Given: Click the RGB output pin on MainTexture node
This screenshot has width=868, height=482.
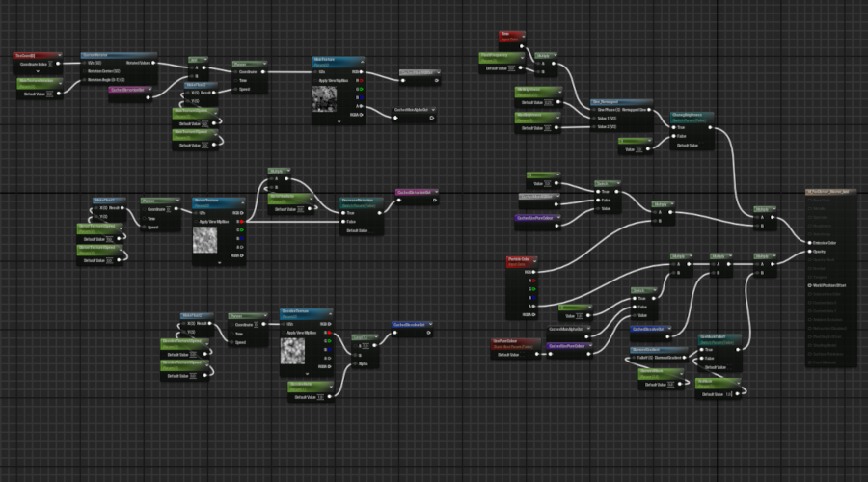Looking at the screenshot, I should click(362, 72).
